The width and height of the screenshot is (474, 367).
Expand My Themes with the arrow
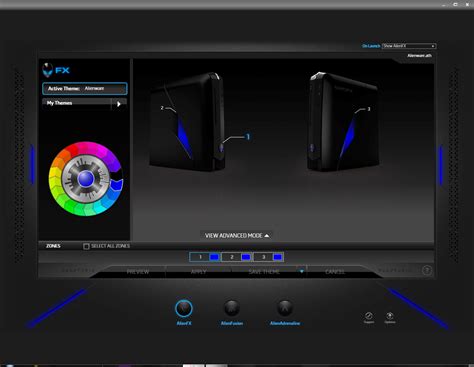(x=119, y=104)
